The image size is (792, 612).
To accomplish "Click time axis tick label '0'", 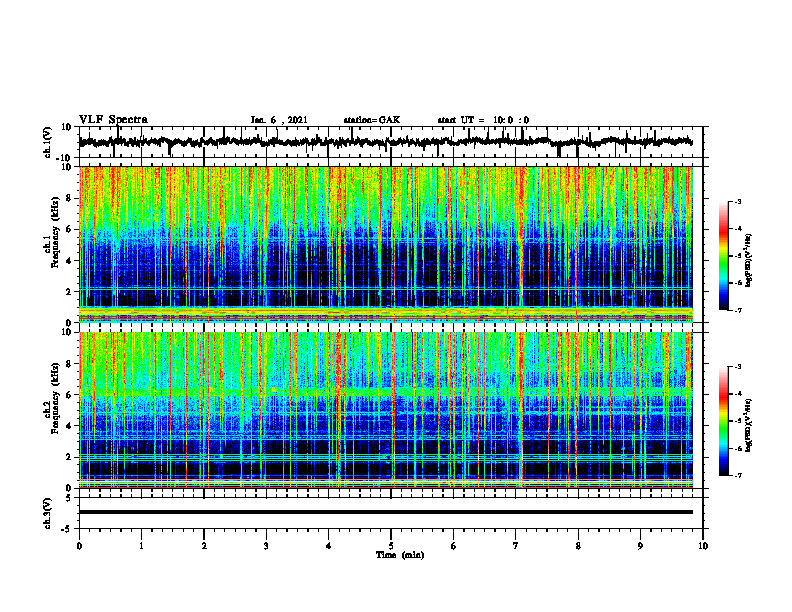I will 79,546.
